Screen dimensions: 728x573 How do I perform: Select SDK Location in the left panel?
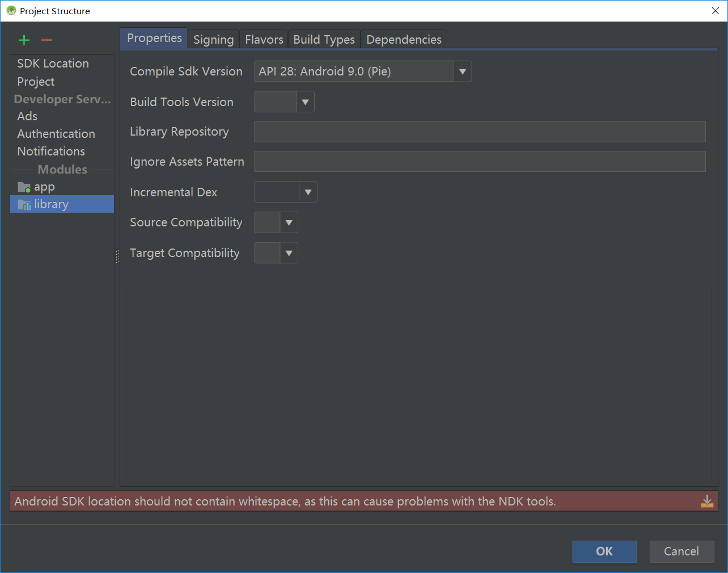[53, 63]
